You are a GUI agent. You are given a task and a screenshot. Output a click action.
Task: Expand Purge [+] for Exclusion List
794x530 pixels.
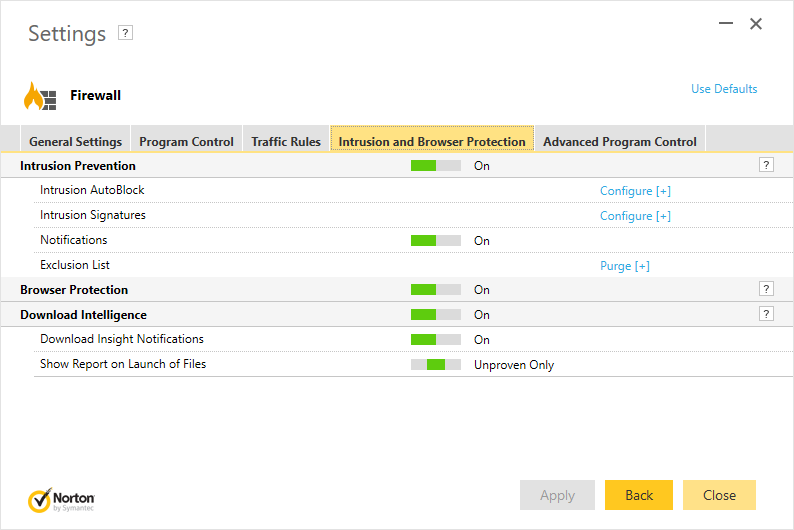coord(624,266)
